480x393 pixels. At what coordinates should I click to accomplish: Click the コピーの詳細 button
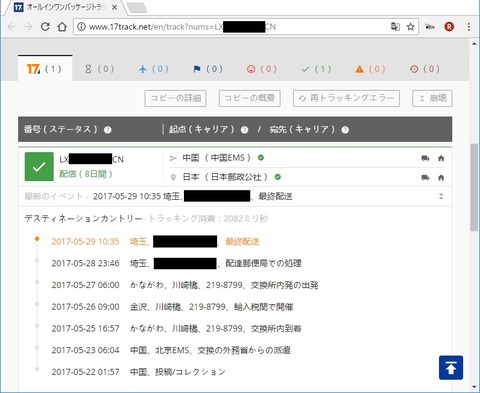[175, 98]
